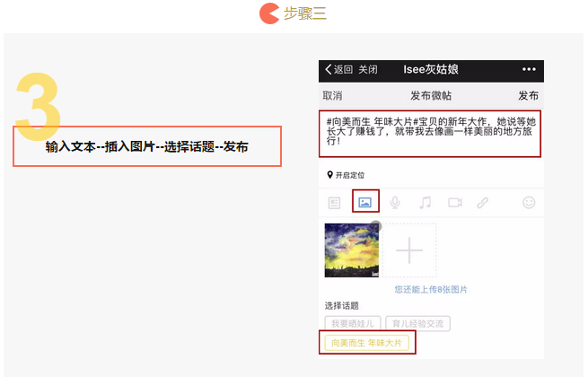Screen dimensions: 588x385
Task: Tap the microphone voice icon
Action: tap(395, 203)
